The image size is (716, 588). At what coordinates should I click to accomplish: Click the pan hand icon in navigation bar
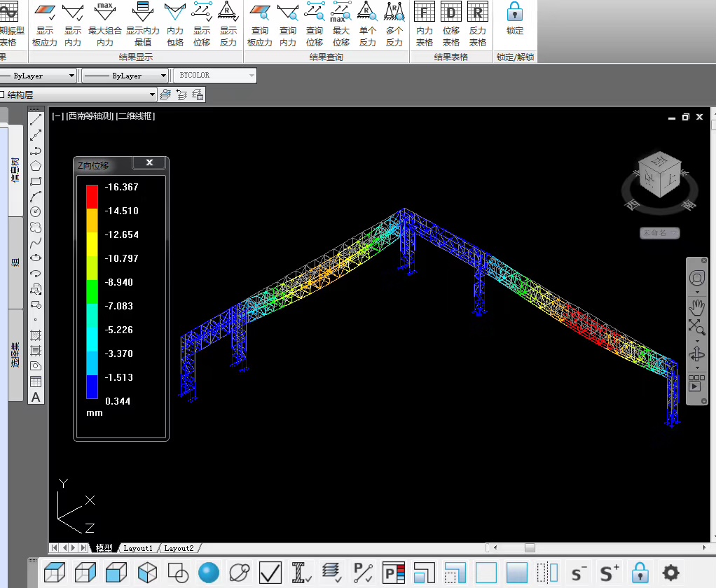pos(696,306)
